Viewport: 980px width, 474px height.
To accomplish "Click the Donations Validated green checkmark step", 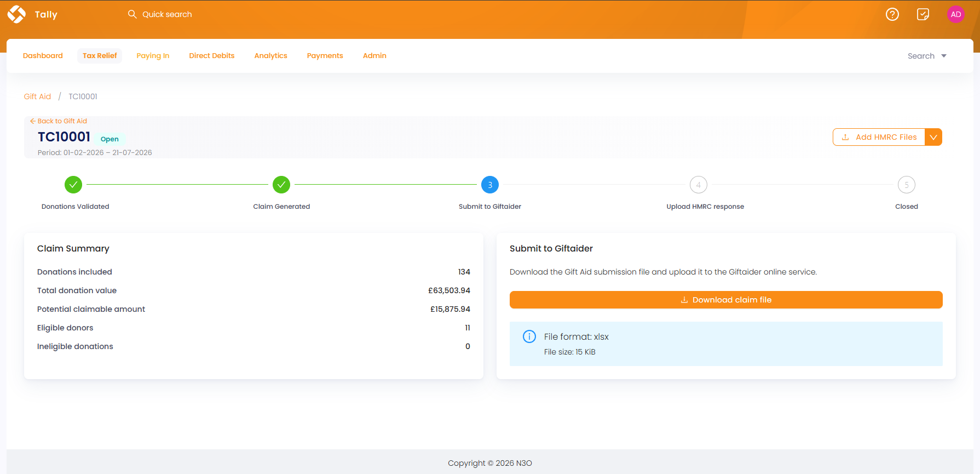I will [x=73, y=185].
